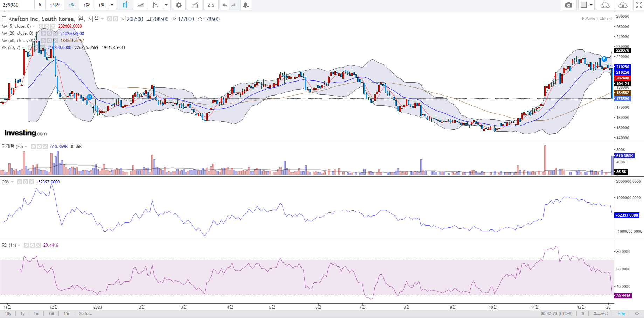Open RSI (14) settings gear

(32, 245)
